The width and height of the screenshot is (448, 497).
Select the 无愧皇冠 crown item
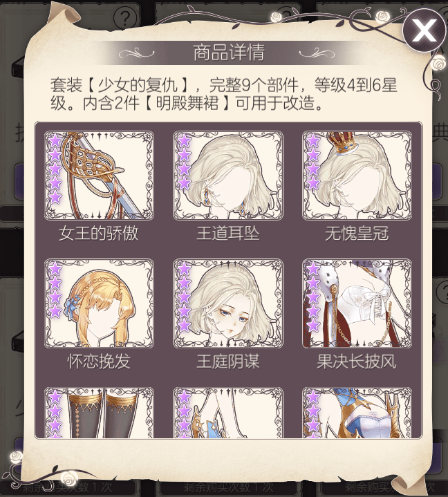tap(357, 176)
